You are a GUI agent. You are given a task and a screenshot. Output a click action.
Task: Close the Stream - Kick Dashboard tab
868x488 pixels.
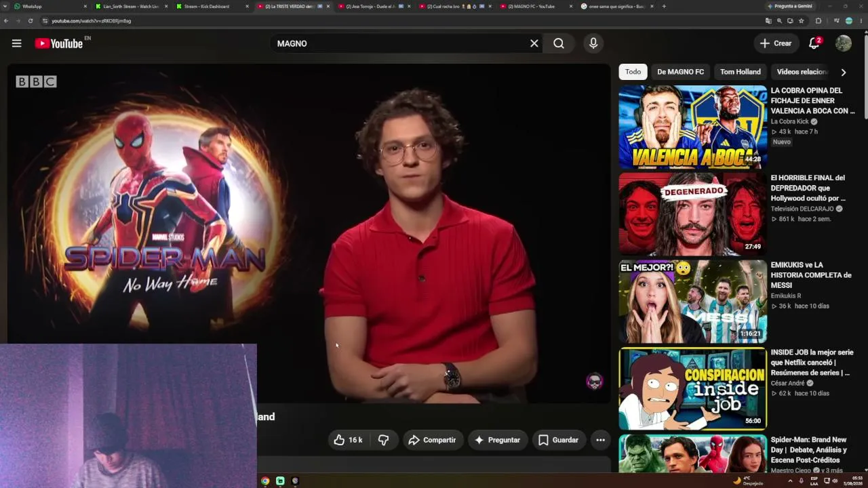click(247, 6)
